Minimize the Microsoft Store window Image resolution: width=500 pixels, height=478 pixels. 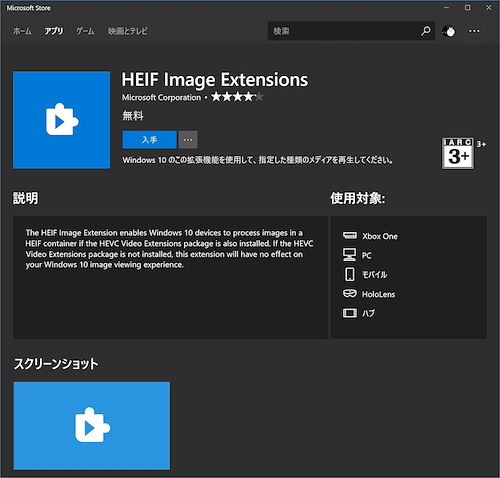(446, 8)
